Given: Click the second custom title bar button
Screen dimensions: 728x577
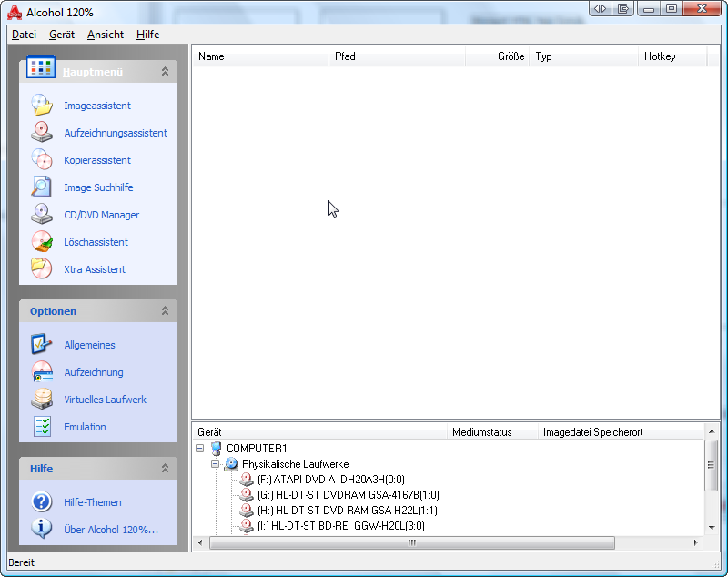Looking at the screenshot, I should click(x=623, y=9).
